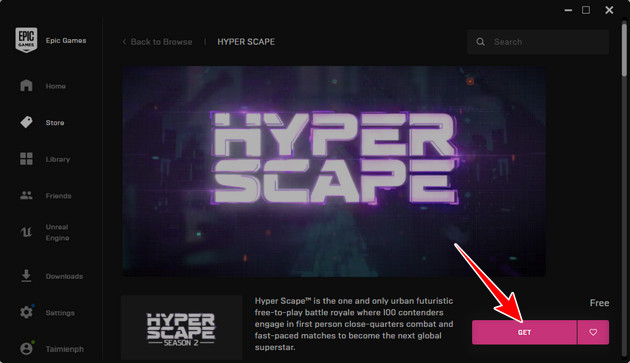
Task: Click the Hyper Scape description text
Action: coord(354,324)
